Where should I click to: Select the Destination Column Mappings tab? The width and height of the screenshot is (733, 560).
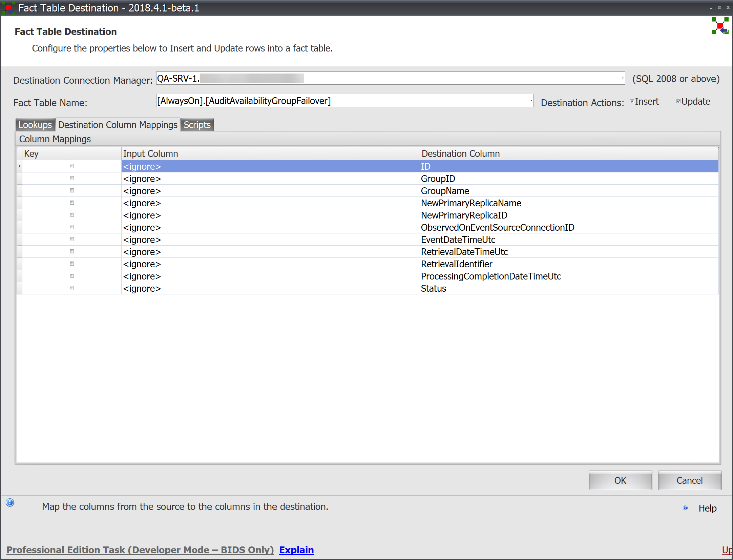(x=118, y=124)
